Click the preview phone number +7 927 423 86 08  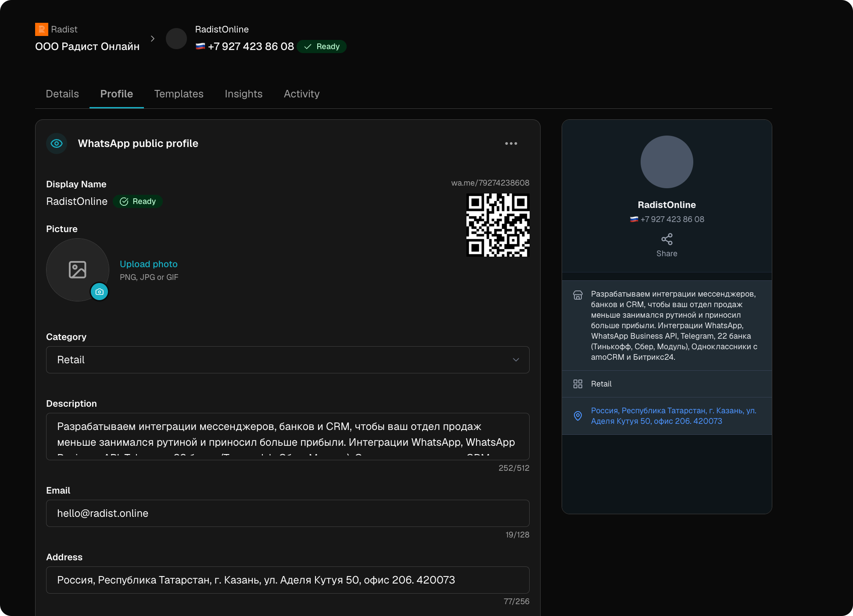[x=672, y=219]
